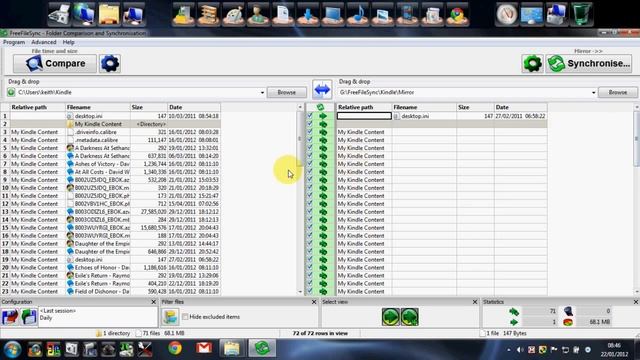Click the right grid vertical scrollbar
The height and width of the screenshot is (360, 640).
click(x=636, y=139)
